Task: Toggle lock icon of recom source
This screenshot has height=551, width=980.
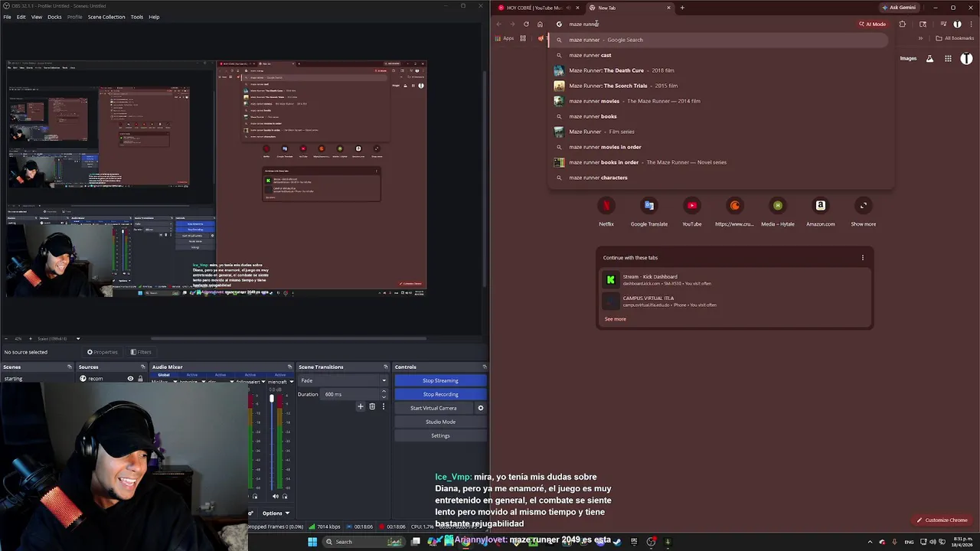Action: point(140,379)
